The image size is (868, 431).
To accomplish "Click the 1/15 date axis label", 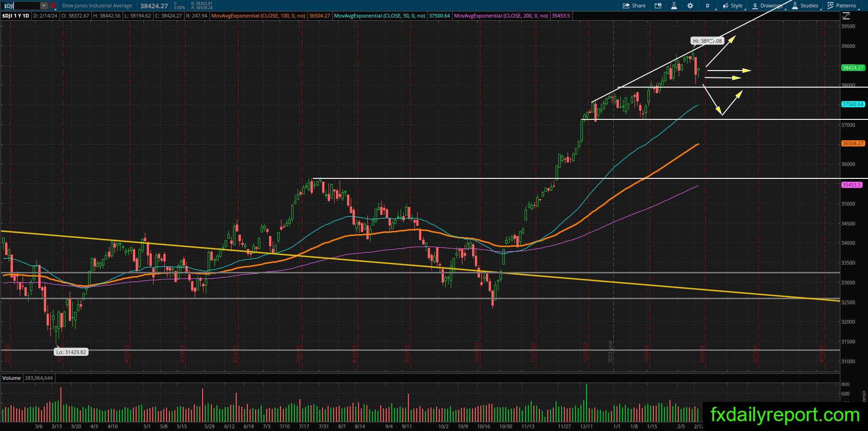I will click(x=652, y=426).
